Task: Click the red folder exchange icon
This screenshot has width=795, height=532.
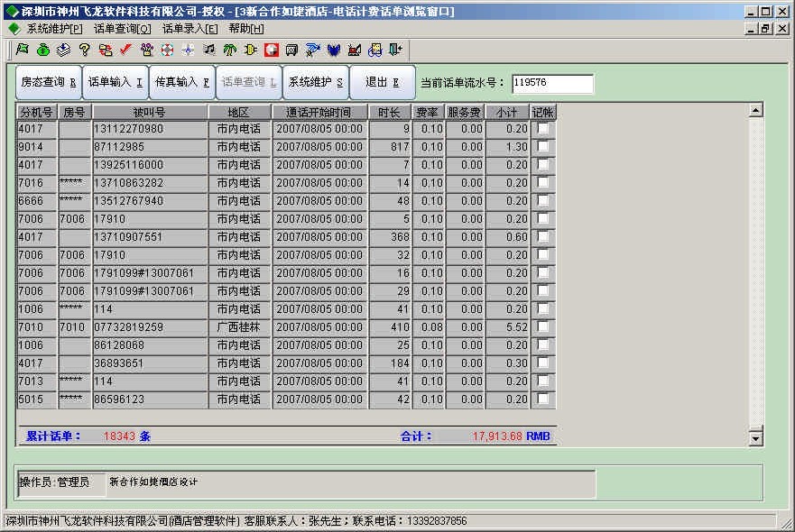Action: [106, 50]
